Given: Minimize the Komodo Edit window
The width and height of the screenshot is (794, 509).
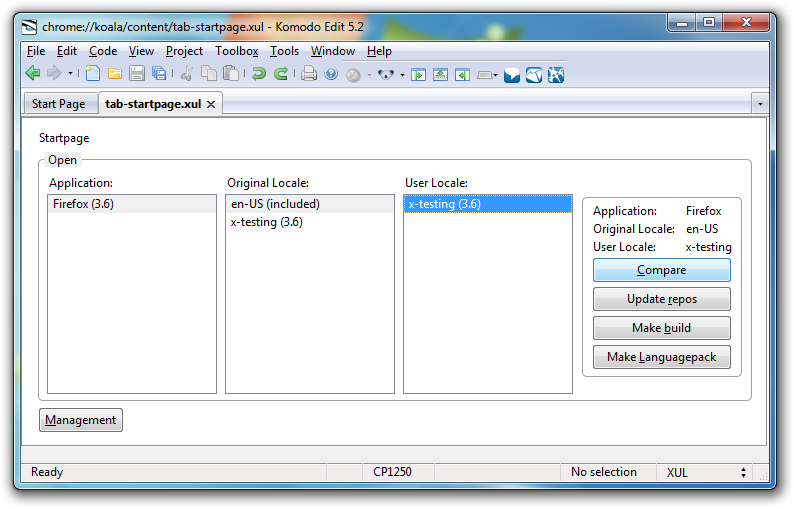Looking at the screenshot, I should pyautogui.click(x=682, y=22).
